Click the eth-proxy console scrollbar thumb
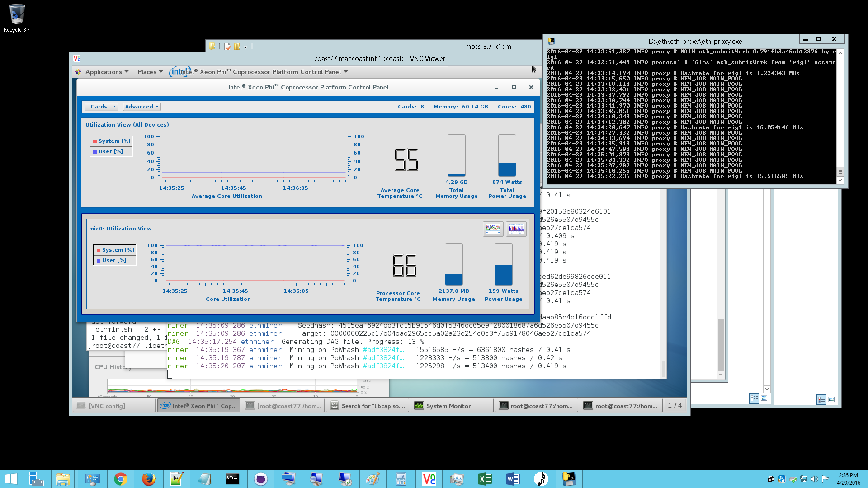The image size is (868, 488). pos(840,171)
